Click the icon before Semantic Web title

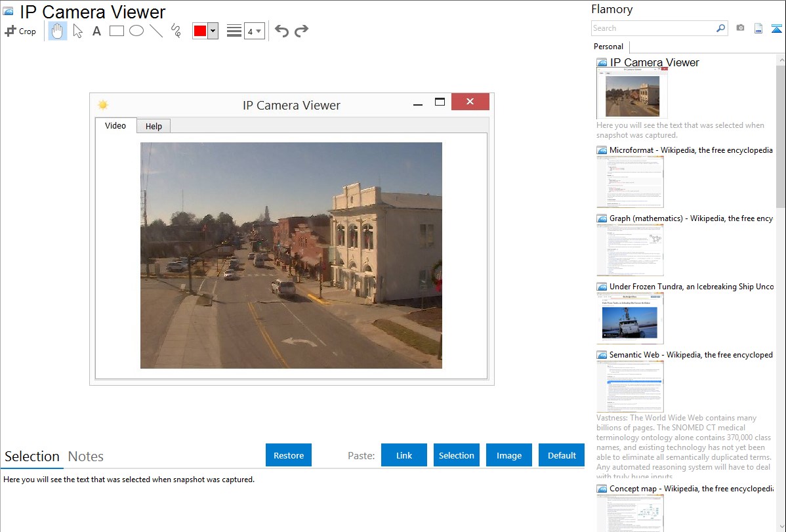(602, 355)
